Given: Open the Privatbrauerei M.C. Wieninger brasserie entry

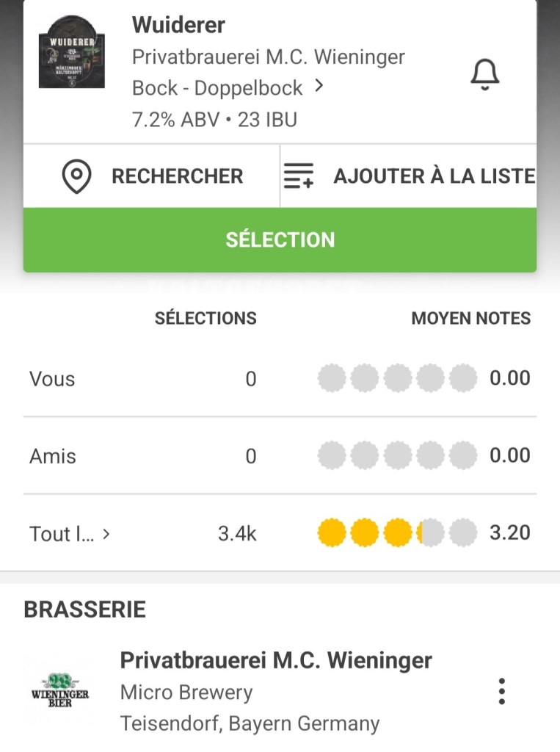Looking at the screenshot, I should [x=276, y=661].
